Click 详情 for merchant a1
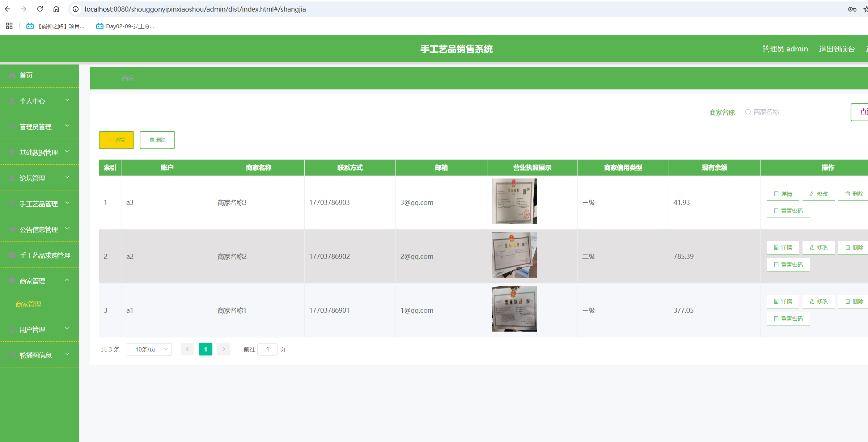Viewport: 868px width, 442px height. click(783, 302)
